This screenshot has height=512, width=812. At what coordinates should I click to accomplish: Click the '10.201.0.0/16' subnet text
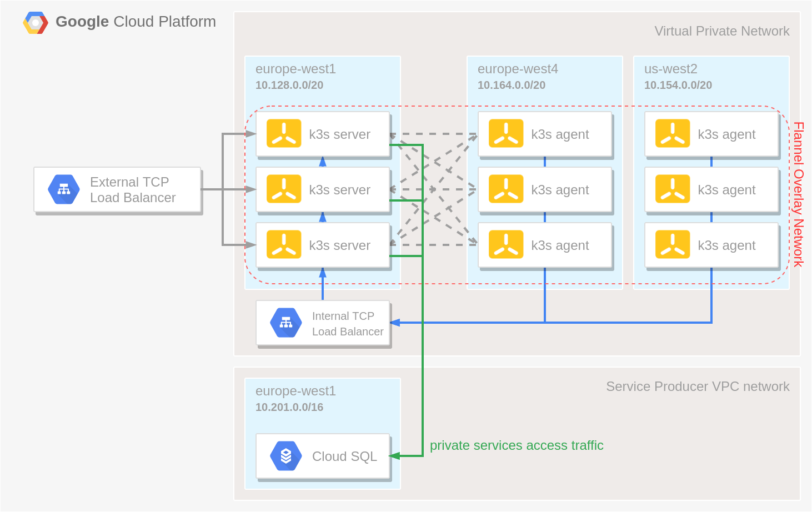289,407
